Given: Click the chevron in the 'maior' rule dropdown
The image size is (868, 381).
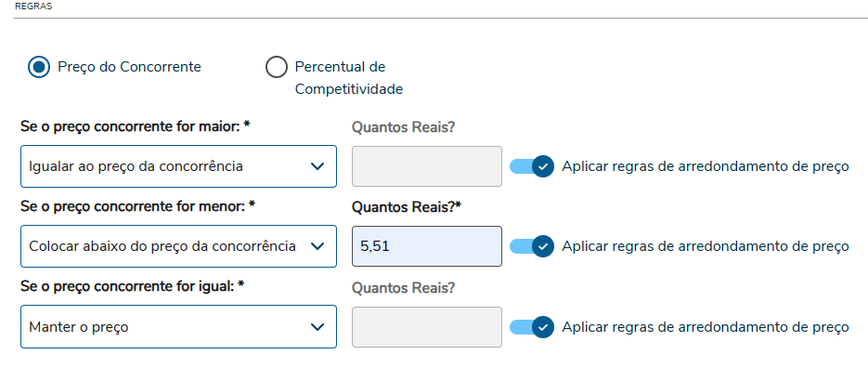Looking at the screenshot, I should [317, 166].
